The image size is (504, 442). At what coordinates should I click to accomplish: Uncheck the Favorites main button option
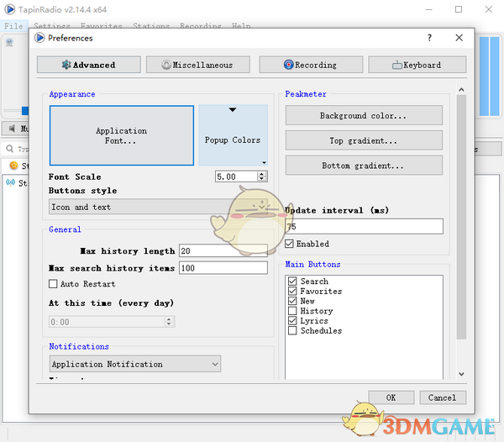pyautogui.click(x=292, y=292)
